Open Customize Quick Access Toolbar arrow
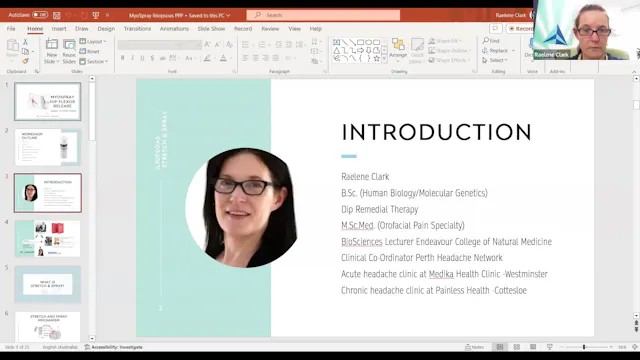 tap(107, 16)
